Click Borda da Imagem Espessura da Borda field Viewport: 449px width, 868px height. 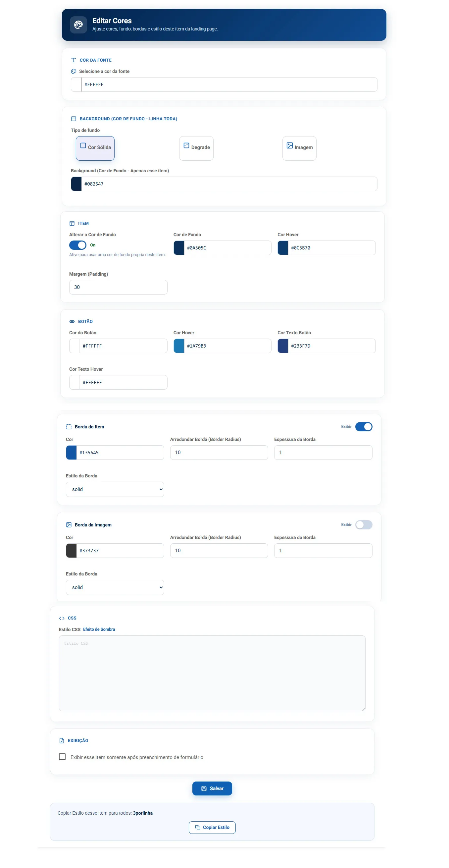click(324, 551)
